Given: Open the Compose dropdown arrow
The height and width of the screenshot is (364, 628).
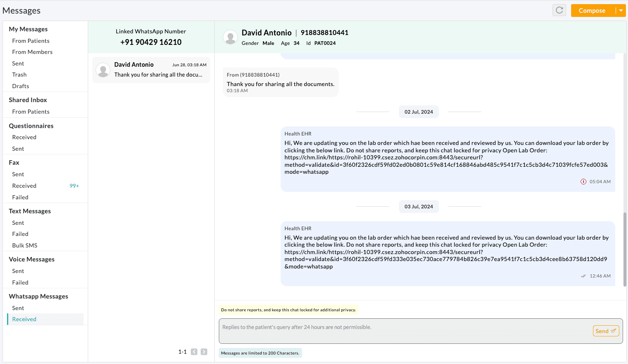Looking at the screenshot, I should (x=621, y=11).
